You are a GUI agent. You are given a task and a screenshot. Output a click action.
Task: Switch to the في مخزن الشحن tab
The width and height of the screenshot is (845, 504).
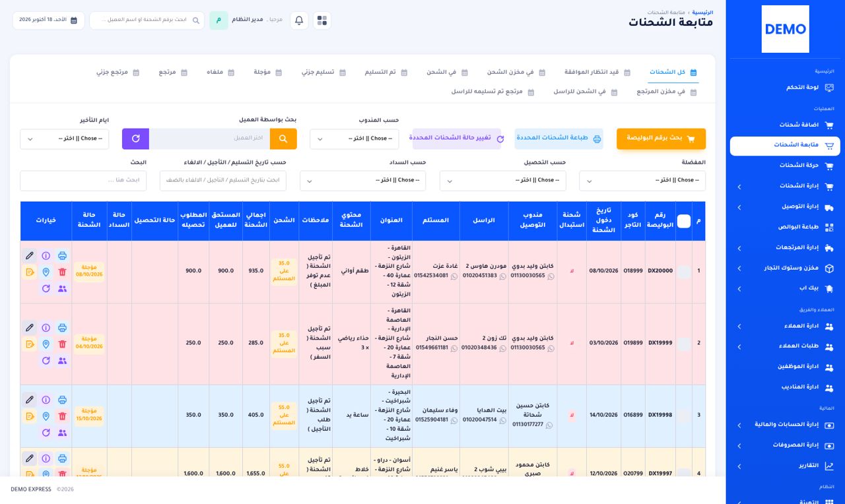[x=516, y=73]
